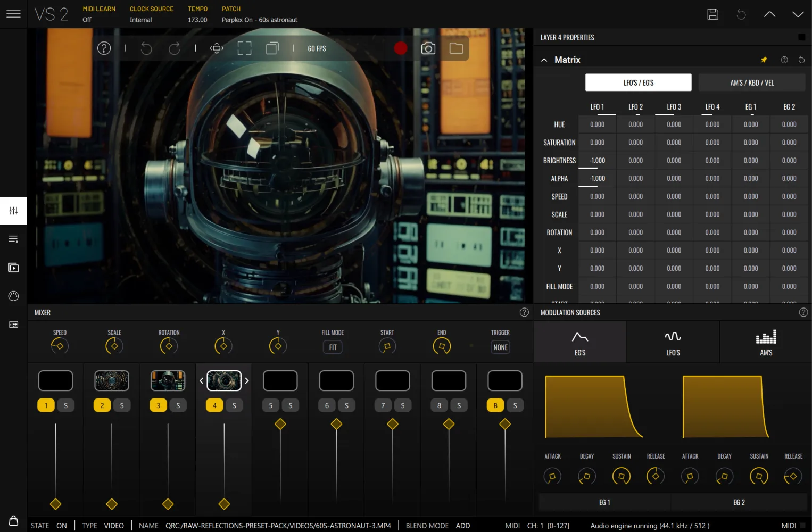
Task: Open the media library icon in left sidebar
Action: [x=13, y=268]
